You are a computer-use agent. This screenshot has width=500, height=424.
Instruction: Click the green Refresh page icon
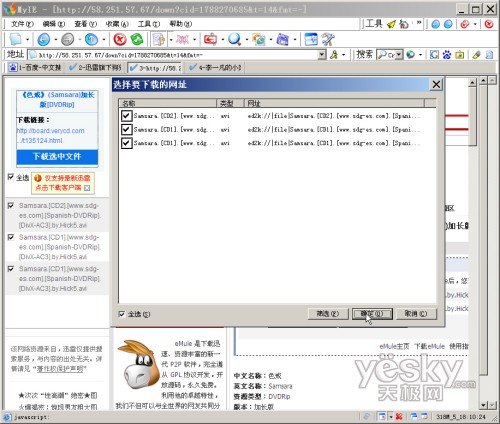point(137,40)
